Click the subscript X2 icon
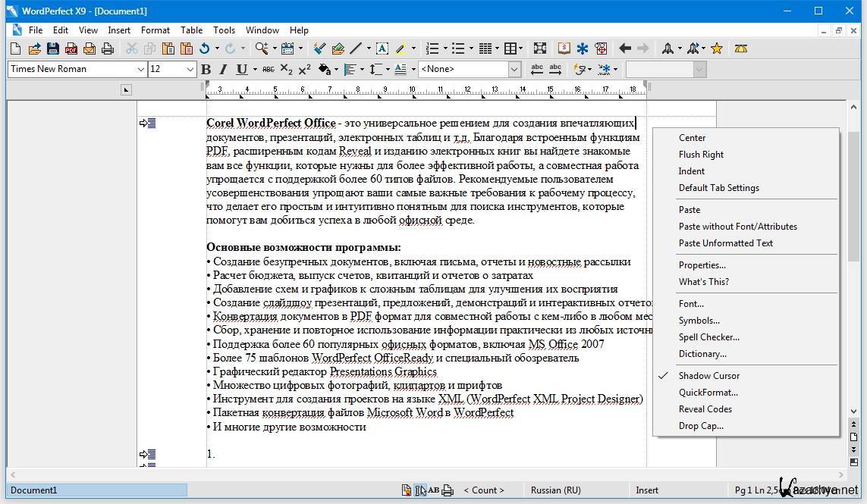Image resolution: width=867 pixels, height=504 pixels. pos(286,69)
